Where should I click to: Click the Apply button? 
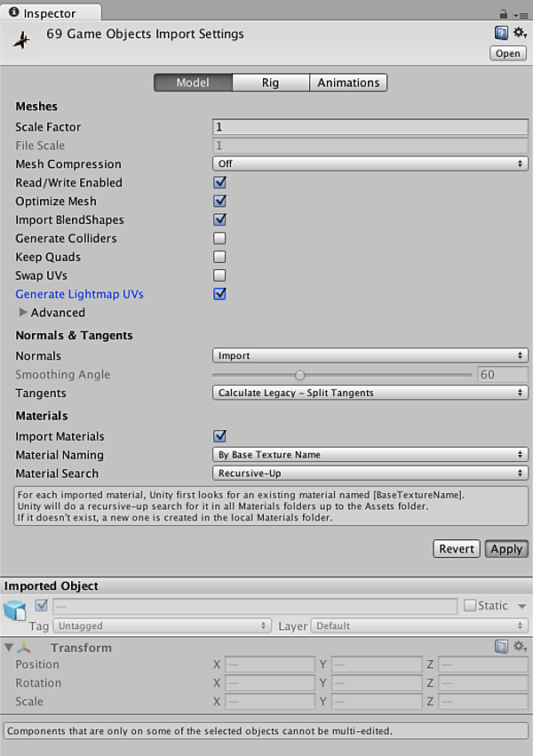click(506, 549)
